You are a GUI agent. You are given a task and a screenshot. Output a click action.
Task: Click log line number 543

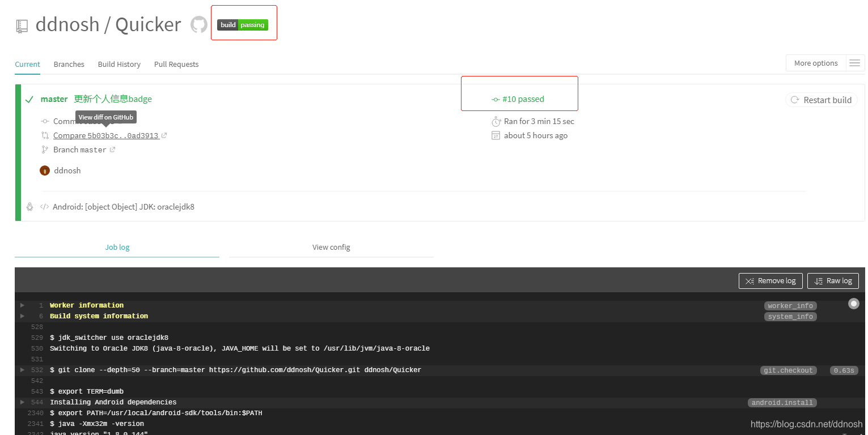pyautogui.click(x=37, y=391)
